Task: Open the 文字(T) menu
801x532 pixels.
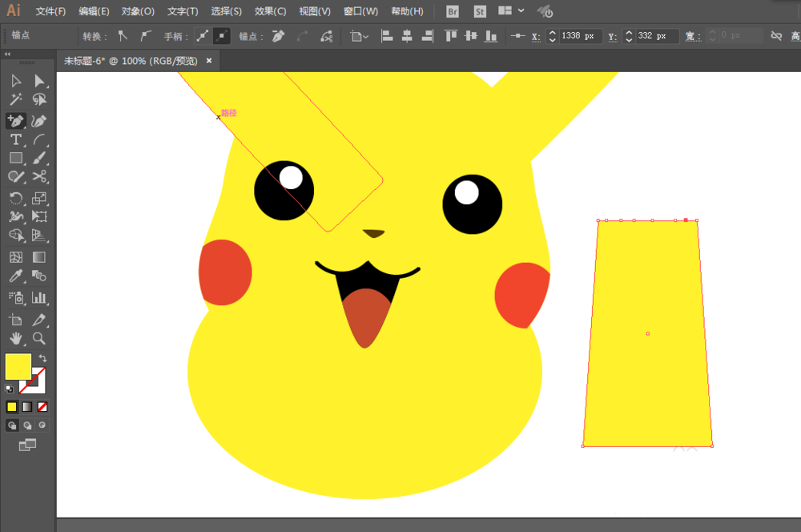Action: tap(183, 11)
